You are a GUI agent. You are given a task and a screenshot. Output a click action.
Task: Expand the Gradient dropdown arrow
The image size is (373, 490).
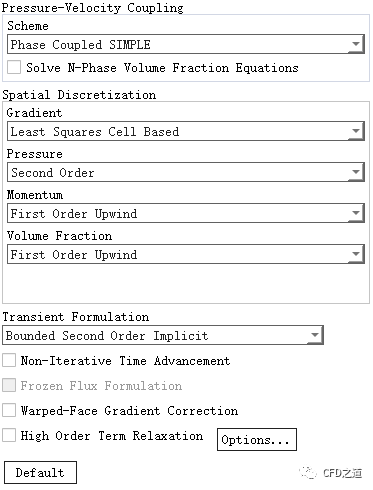point(356,131)
